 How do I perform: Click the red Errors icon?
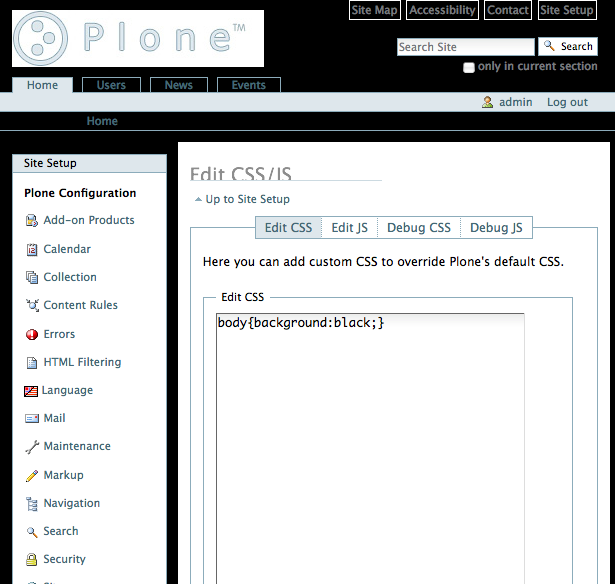click(x=32, y=335)
